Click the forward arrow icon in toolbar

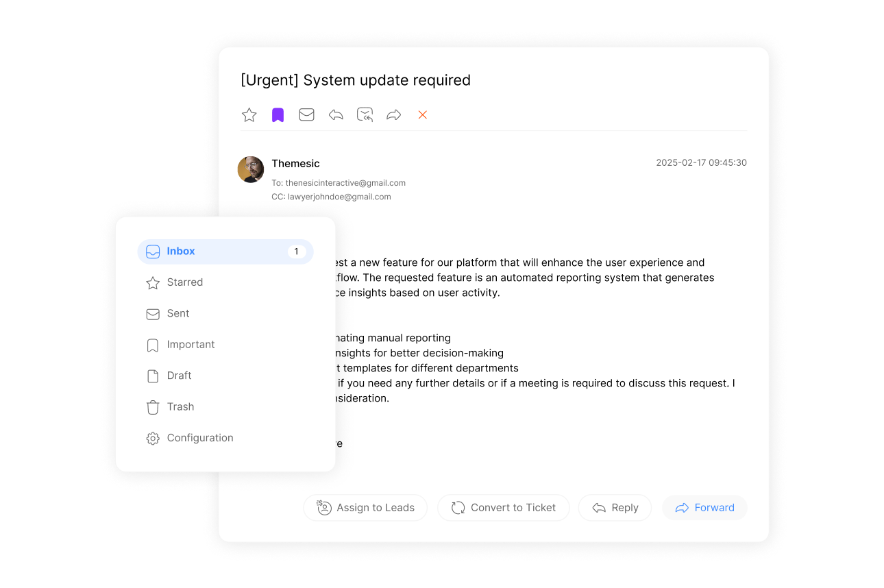393,114
